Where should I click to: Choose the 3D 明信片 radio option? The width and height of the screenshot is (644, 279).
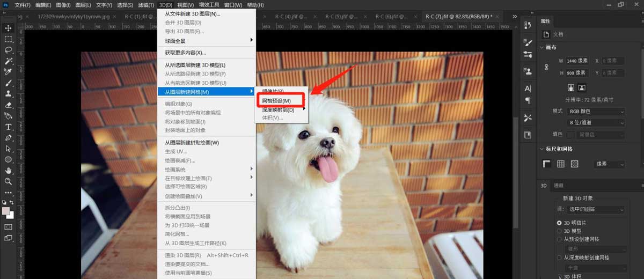(559, 222)
